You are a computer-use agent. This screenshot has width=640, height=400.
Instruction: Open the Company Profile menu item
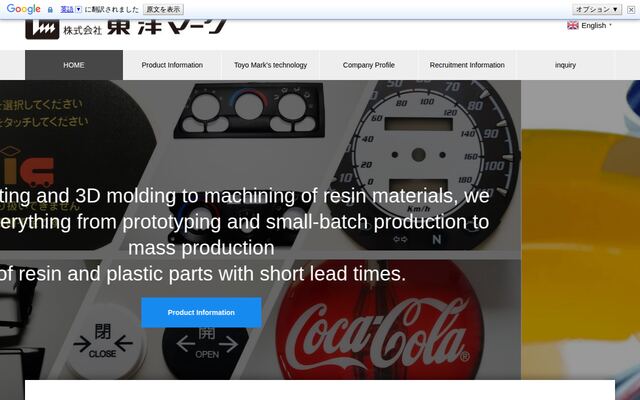pos(369,65)
